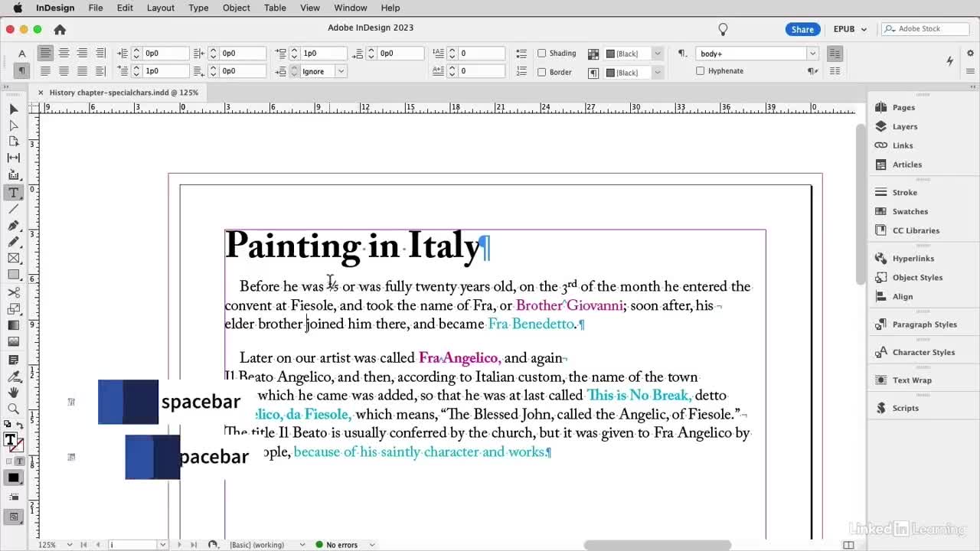Open the page number dropdown in status bar
Screen dimensions: 980x551
(162, 545)
